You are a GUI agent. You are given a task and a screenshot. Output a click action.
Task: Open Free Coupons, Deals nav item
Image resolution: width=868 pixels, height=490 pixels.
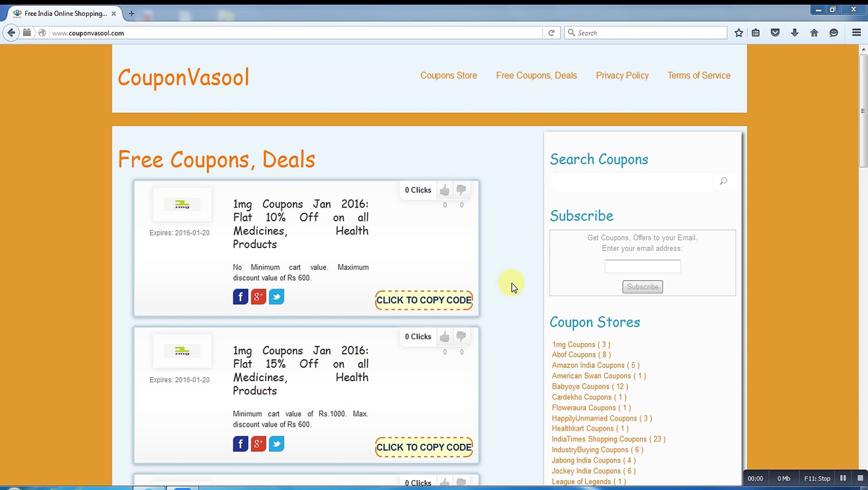[536, 75]
